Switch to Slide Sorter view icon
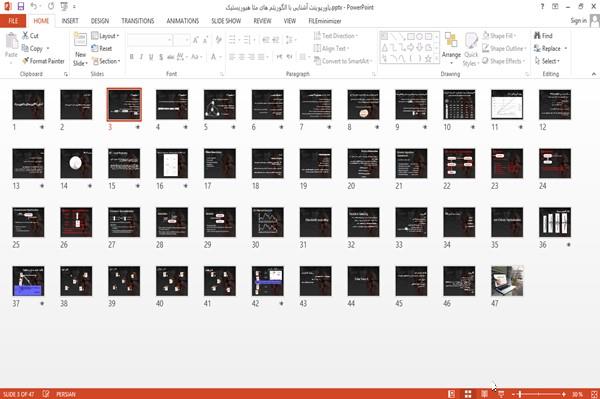Viewport: 600px width, 399px height. point(468,394)
